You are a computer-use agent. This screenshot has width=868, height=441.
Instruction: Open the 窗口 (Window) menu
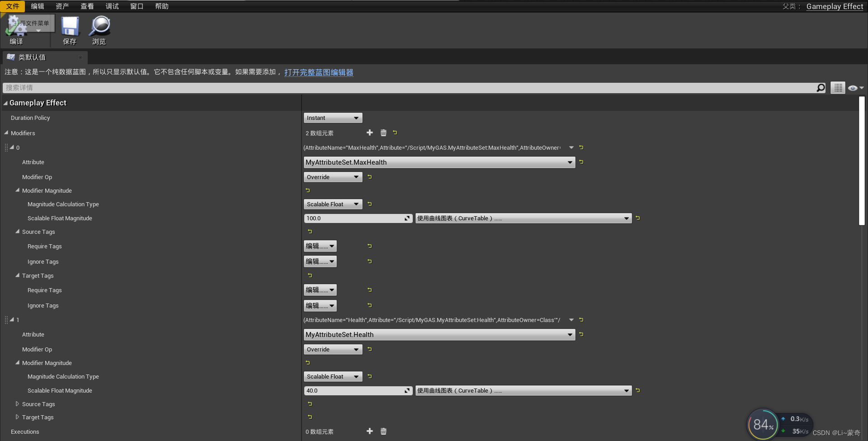coord(137,6)
